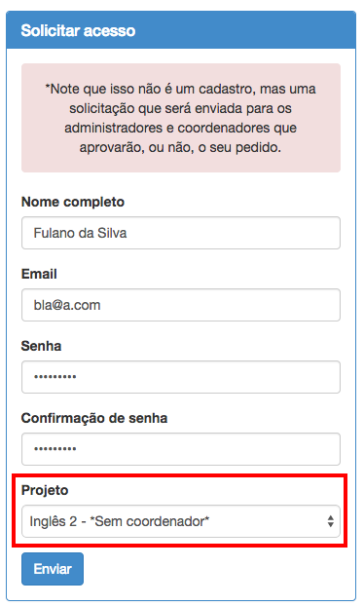This screenshot has height=605, width=364.
Task: Place cursor in the 'bla@a.com' text
Action: (67, 305)
